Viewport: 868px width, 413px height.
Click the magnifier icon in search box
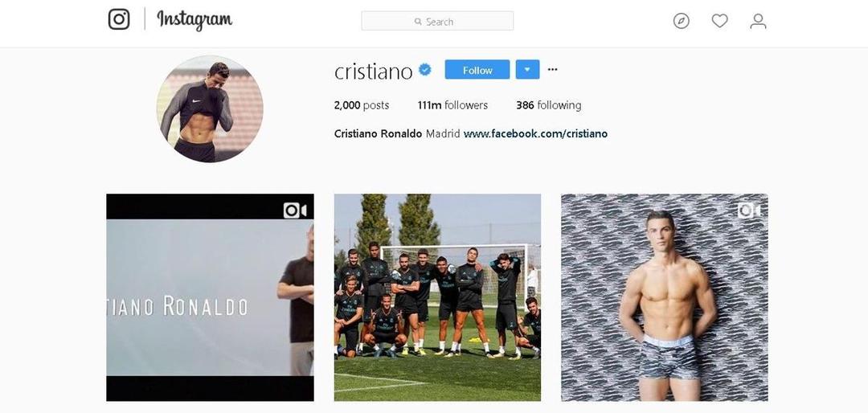418,22
